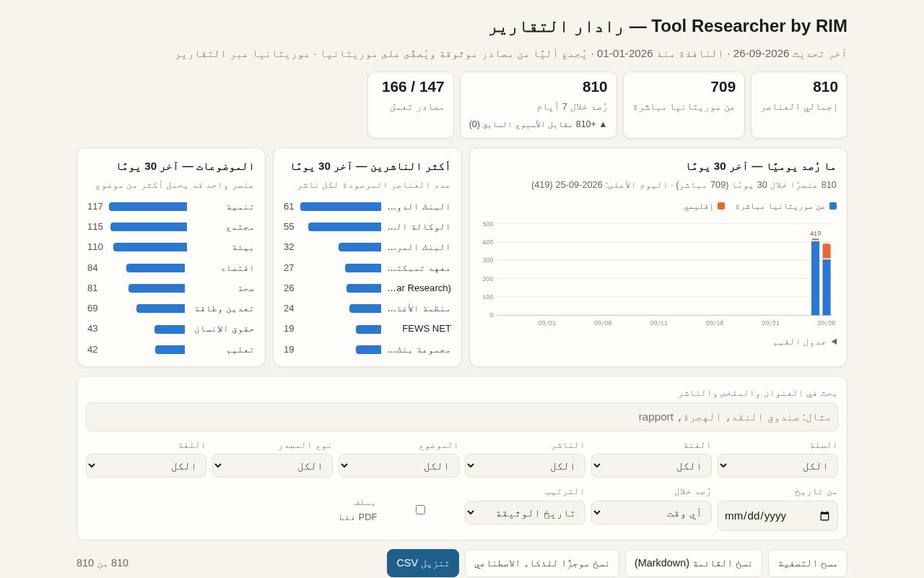Image resolution: width=924 pixels, height=578 pixels.
Task: Click the تعليم topic label
Action: 240,350
